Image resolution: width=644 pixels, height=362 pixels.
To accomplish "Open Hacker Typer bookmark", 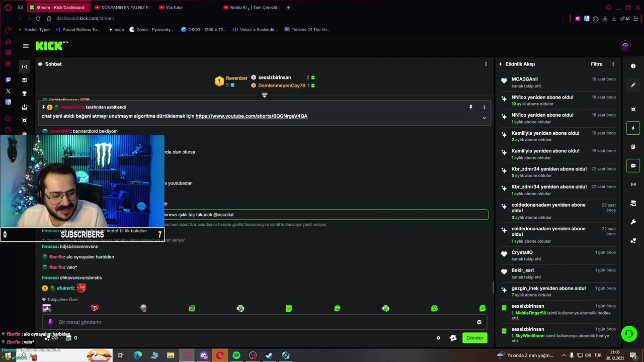I will pyautogui.click(x=34, y=30).
